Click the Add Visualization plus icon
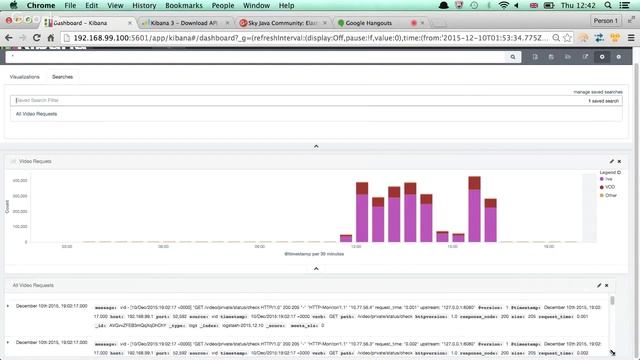The height and width of the screenshot is (360, 640). click(x=602, y=57)
